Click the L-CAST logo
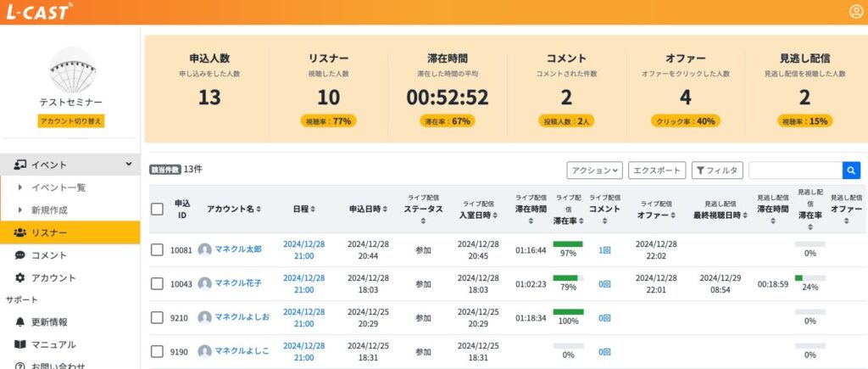This screenshot has width=868, height=369. [x=38, y=12]
